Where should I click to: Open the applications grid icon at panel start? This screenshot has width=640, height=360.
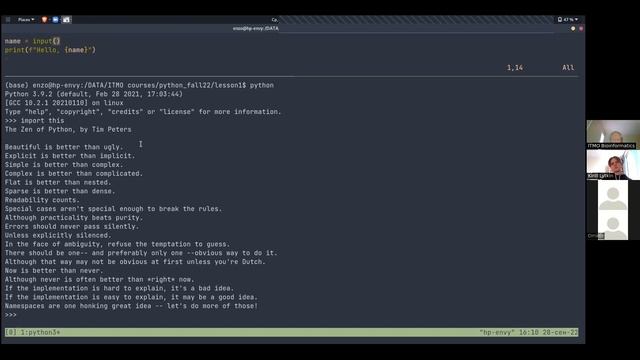pyautogui.click(x=8, y=20)
